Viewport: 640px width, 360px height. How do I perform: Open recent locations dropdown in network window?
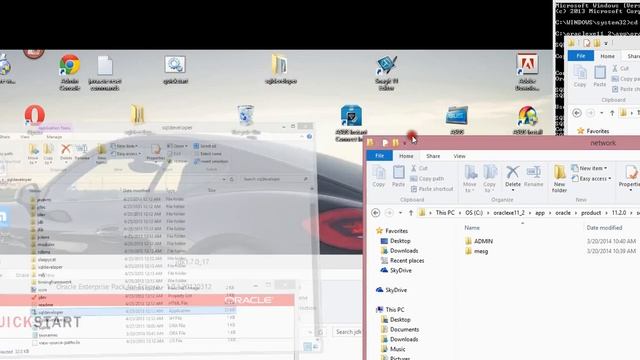(x=400, y=213)
